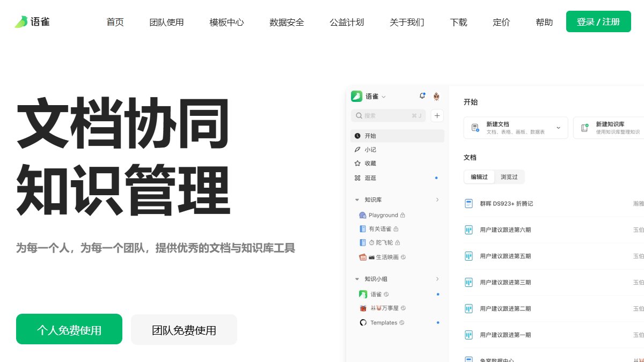Screen dimensions: 644x362
Task: Open 团队使用 in the top navigation
Action: [x=166, y=22]
